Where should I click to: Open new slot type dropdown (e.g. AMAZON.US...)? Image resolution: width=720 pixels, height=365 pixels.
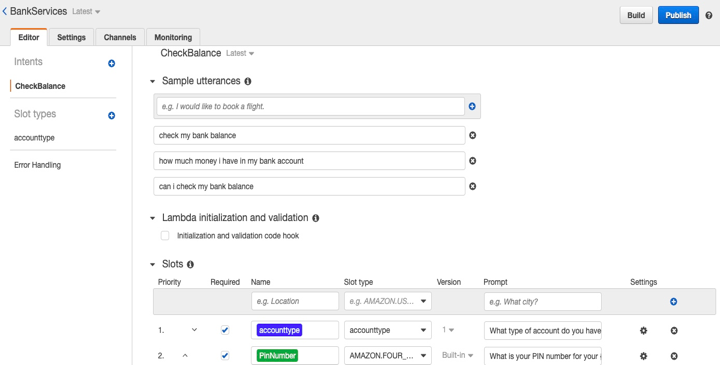388,301
